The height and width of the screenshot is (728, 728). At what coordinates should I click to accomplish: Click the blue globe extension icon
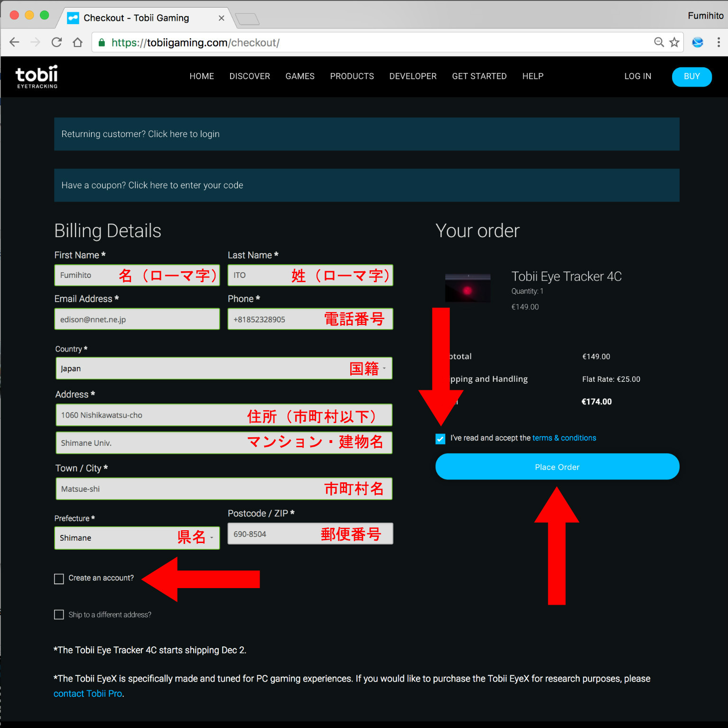point(698,42)
